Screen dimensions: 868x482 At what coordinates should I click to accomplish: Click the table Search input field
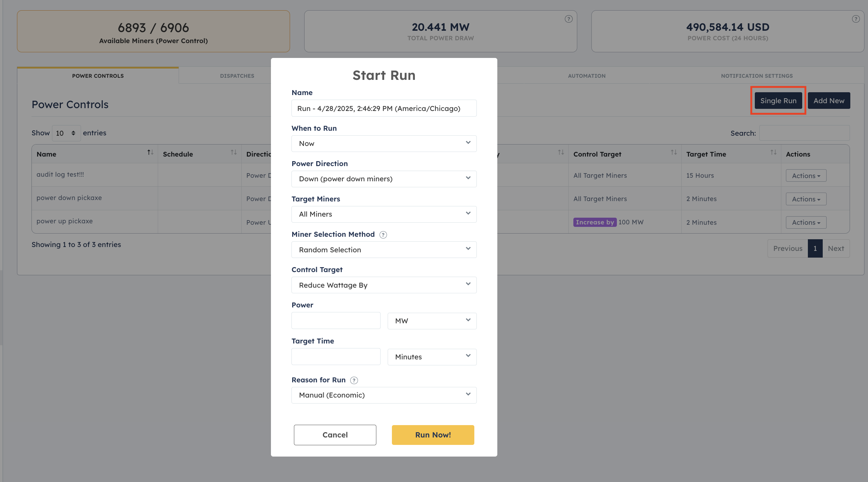tap(804, 133)
